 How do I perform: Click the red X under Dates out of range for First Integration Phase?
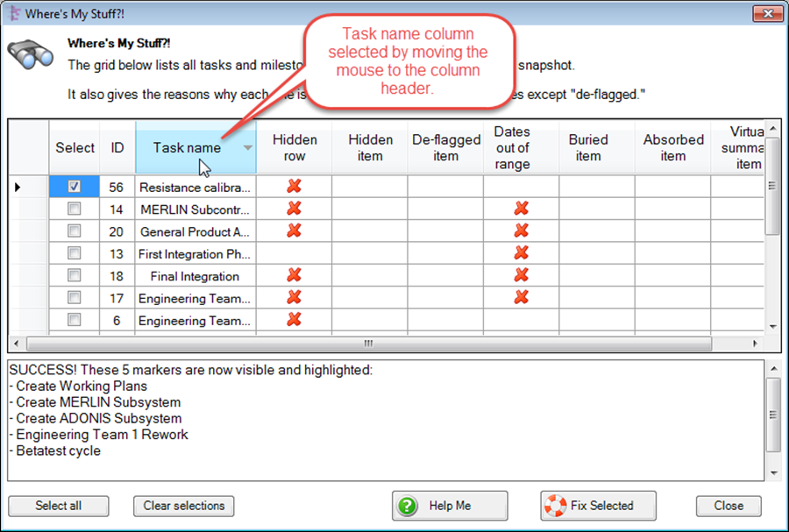point(521,253)
